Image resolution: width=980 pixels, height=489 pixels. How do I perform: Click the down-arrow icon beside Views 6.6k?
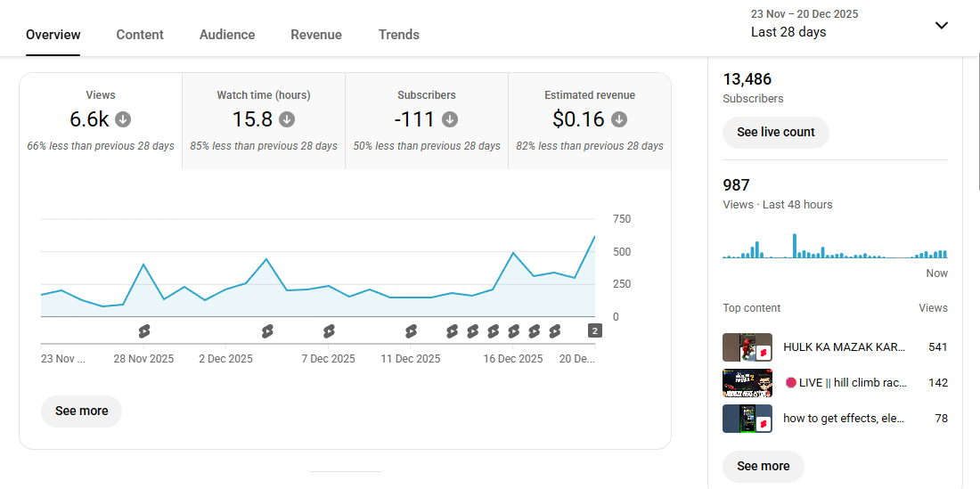point(124,119)
